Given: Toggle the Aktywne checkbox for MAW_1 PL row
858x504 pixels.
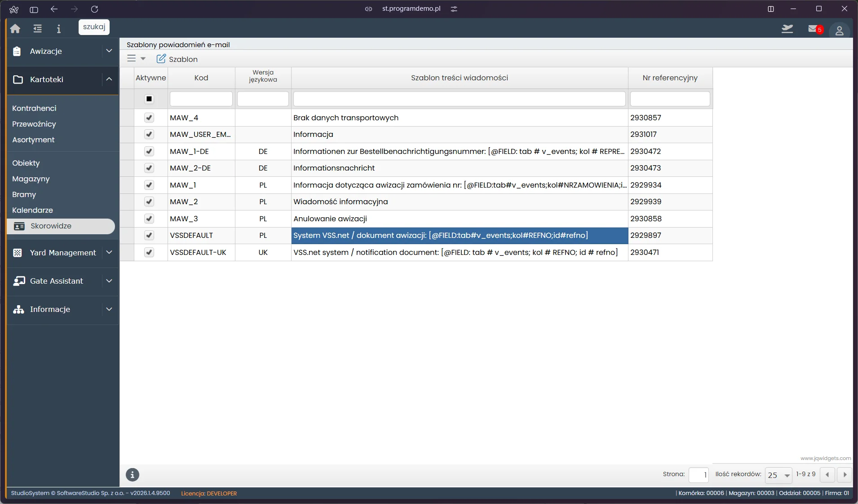Looking at the screenshot, I should (x=149, y=185).
